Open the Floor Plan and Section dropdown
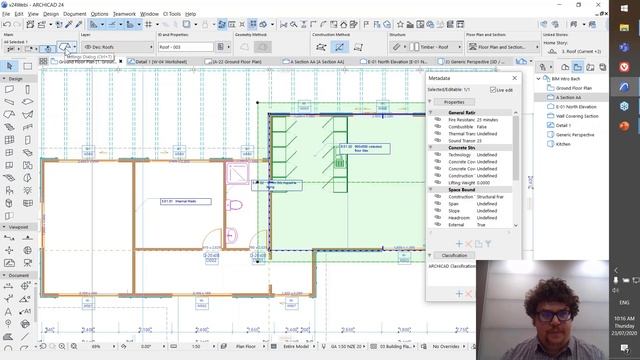 point(503,47)
